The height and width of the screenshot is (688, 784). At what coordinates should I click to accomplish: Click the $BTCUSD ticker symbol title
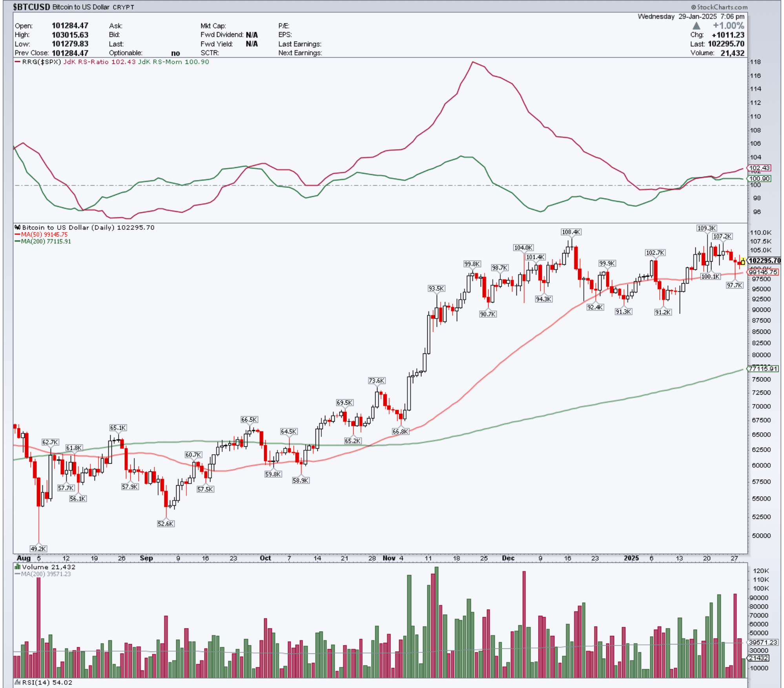(31, 7)
